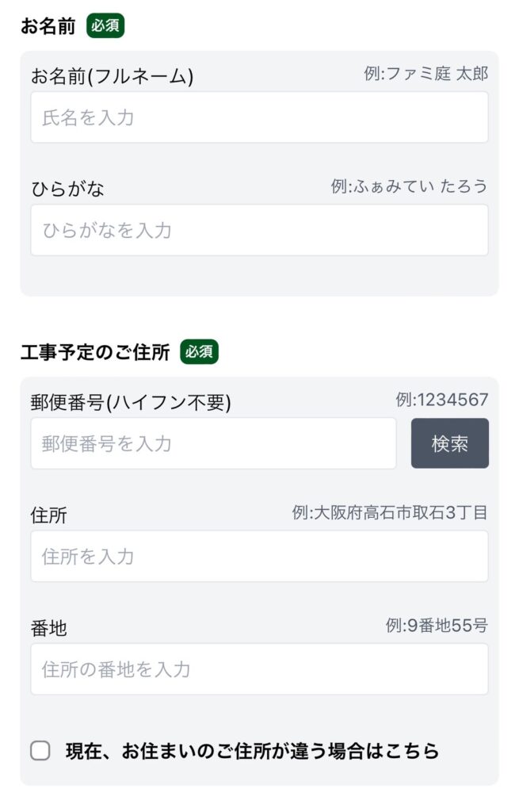The width and height of the screenshot is (519, 812).
Task: Click the 必須 badge next to お名前
Action: [x=105, y=25]
